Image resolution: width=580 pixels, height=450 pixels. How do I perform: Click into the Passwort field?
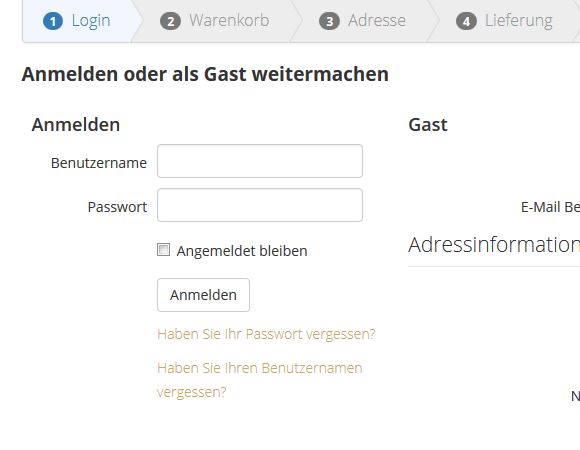260,205
